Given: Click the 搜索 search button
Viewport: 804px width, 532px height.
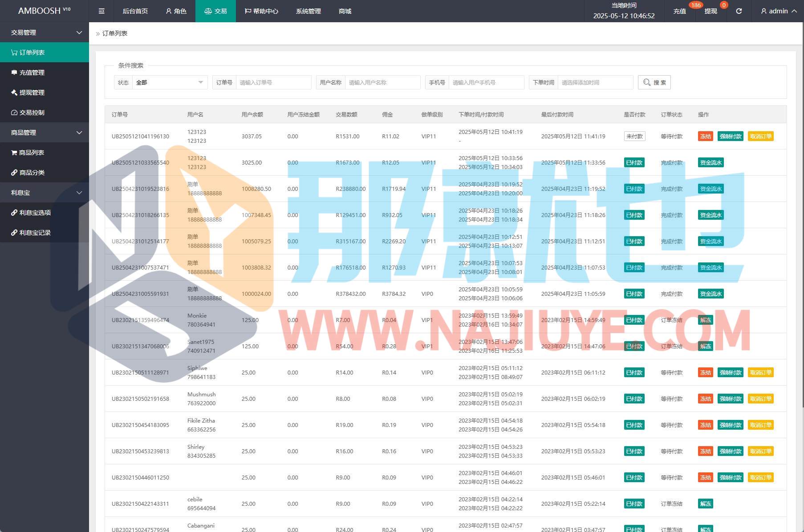Looking at the screenshot, I should 654,82.
